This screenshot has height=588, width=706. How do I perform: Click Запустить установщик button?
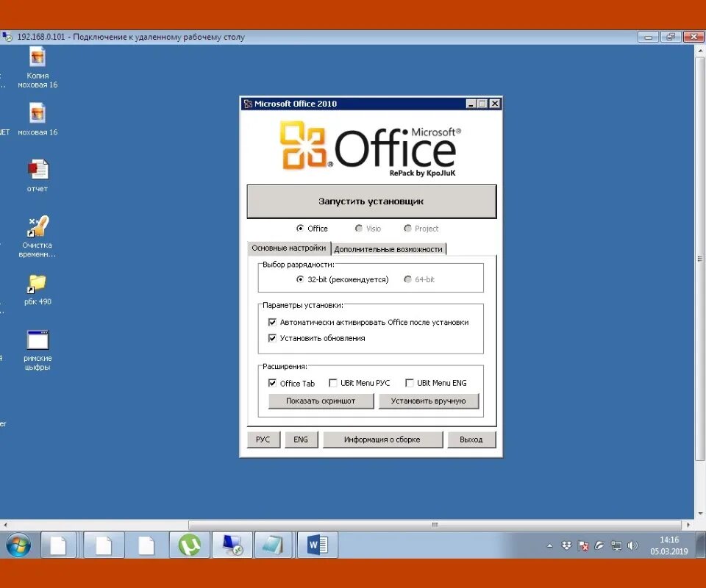click(x=371, y=201)
